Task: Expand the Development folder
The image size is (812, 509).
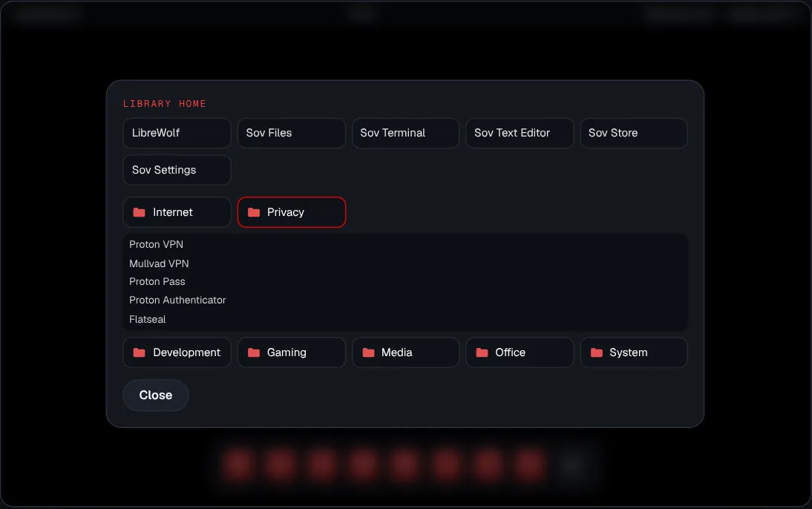Action: point(177,352)
